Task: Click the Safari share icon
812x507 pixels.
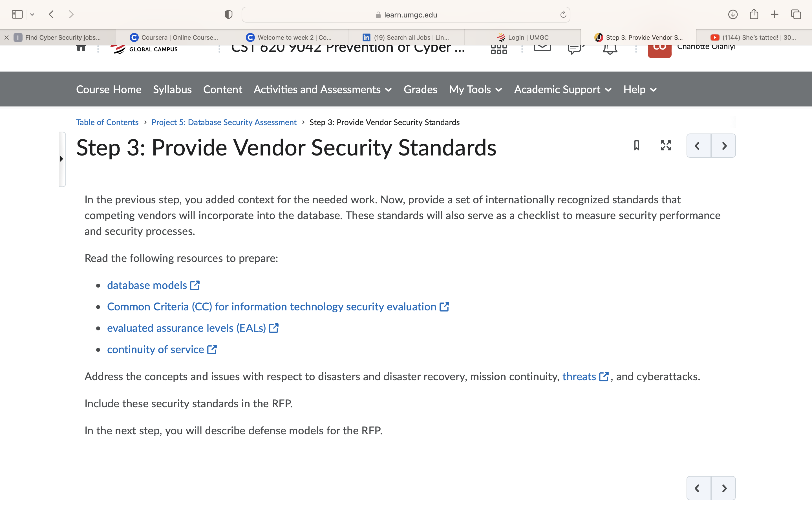Action: tap(754, 14)
